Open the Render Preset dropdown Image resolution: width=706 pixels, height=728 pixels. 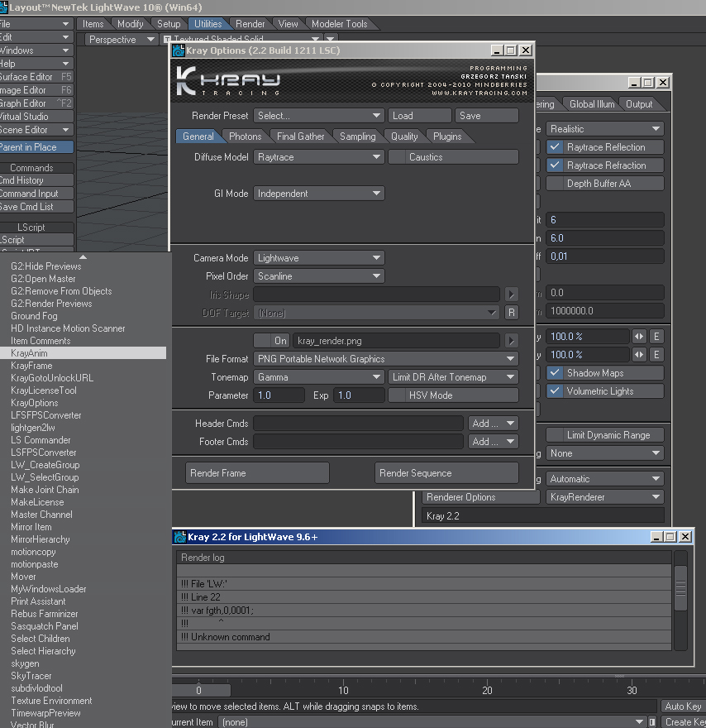318,116
